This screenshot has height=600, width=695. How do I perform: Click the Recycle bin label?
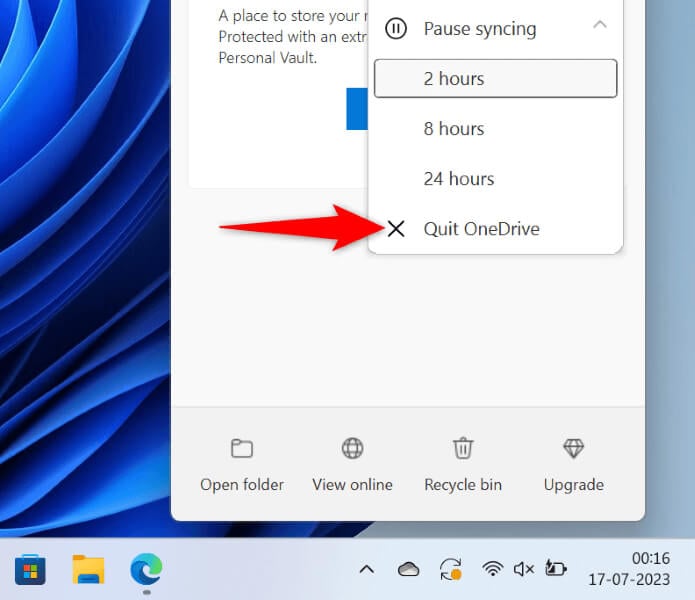463,485
